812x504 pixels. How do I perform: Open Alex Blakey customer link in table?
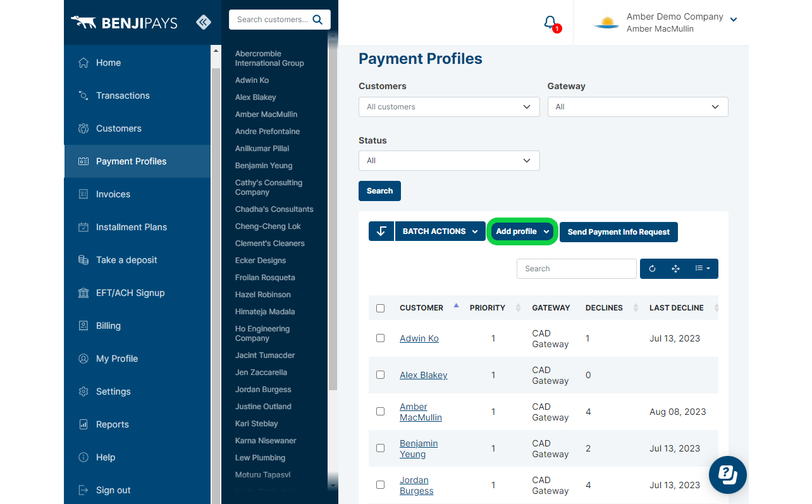423,375
